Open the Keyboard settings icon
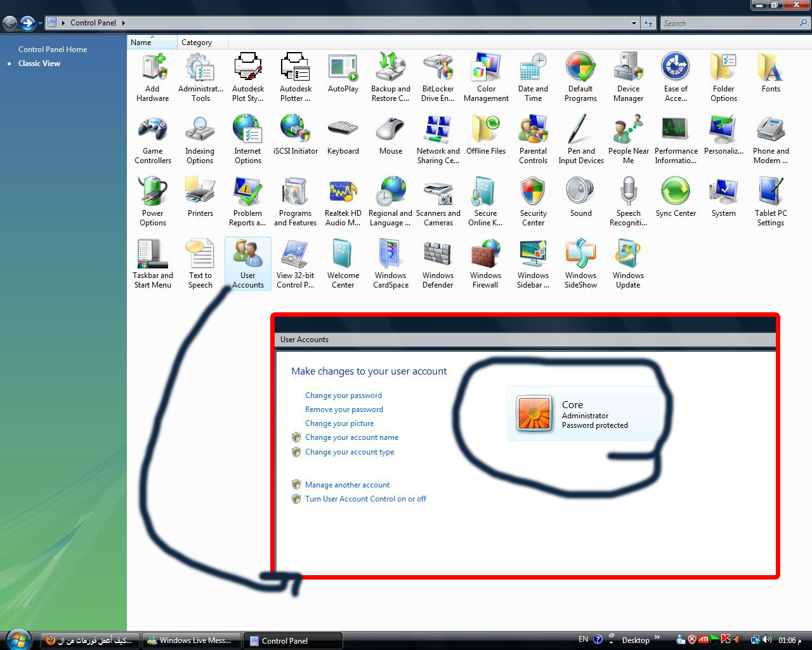 [343, 135]
